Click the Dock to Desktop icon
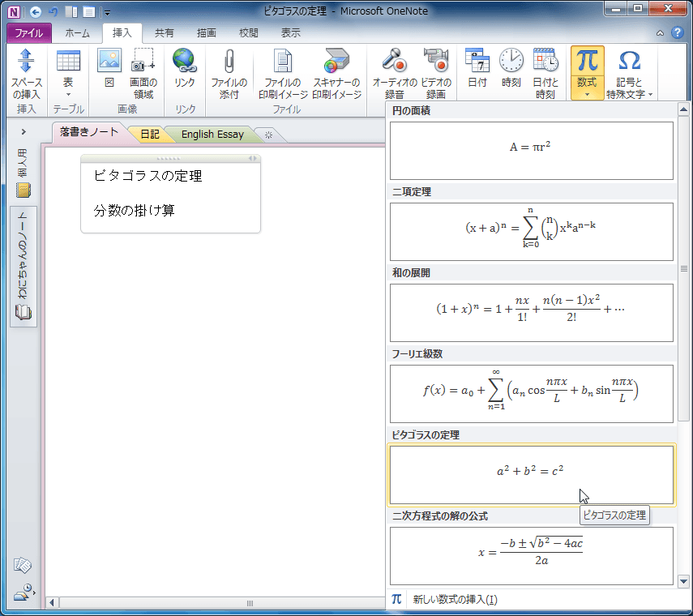This screenshot has height=616, width=693. tap(71, 12)
